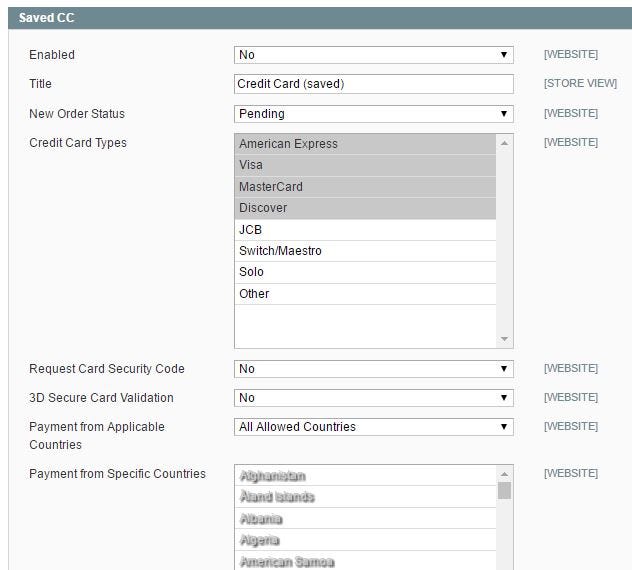Collapse the Saved CC section header
This screenshot has width=632, height=570.
[x=320, y=18]
